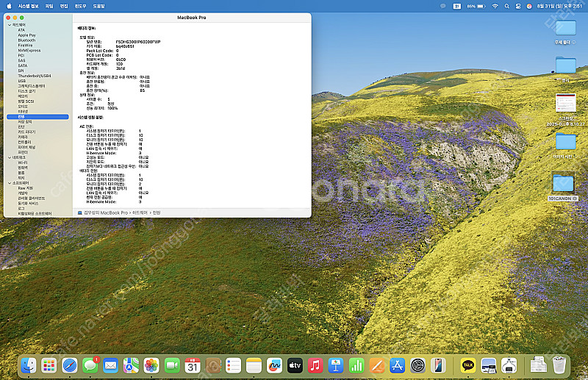588x380 pixels.
Task: Switch the input source in the menu bar
Action: (456, 6)
